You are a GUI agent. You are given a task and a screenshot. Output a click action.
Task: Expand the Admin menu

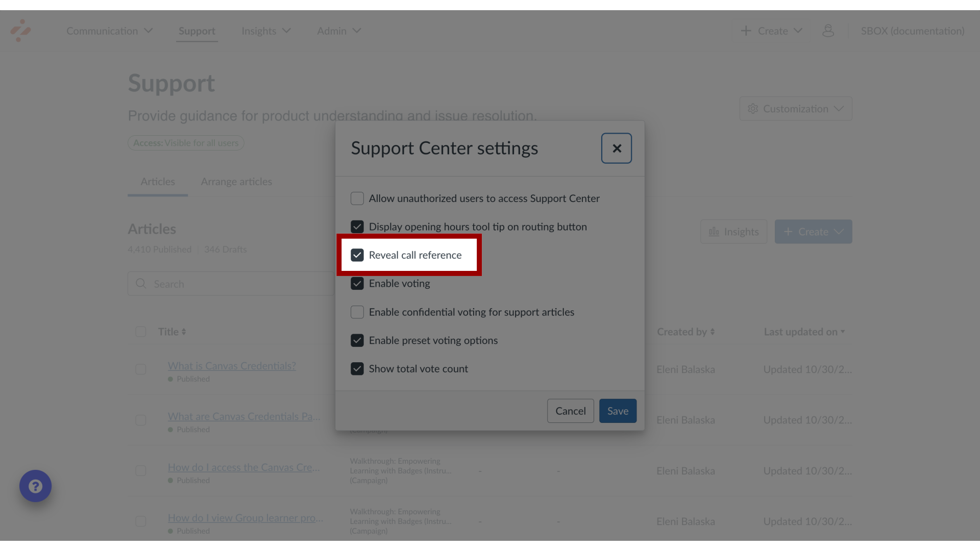pyautogui.click(x=338, y=30)
